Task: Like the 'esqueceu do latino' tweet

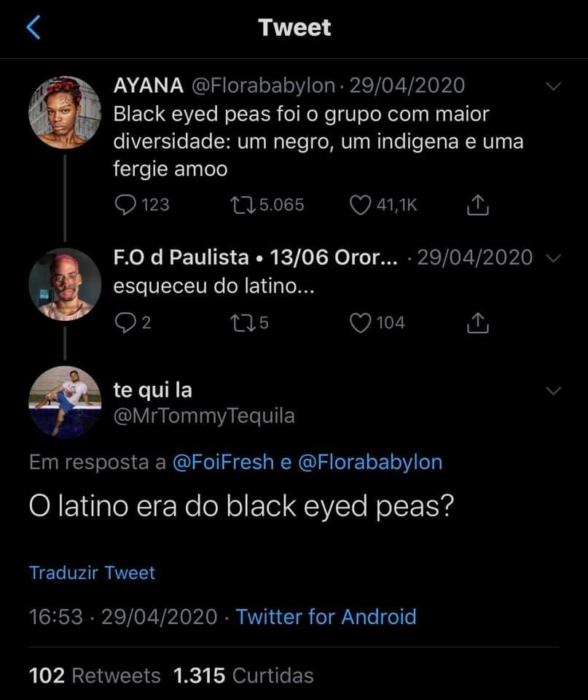Action: [361, 322]
